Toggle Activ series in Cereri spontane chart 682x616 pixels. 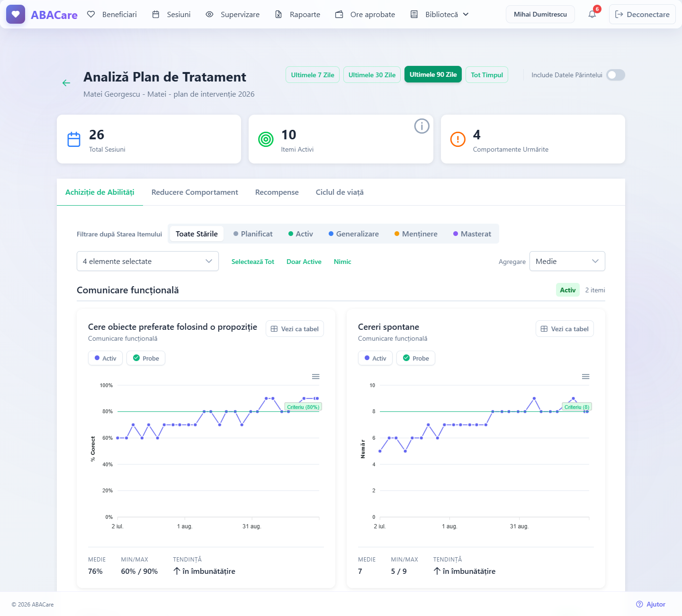[x=375, y=358]
